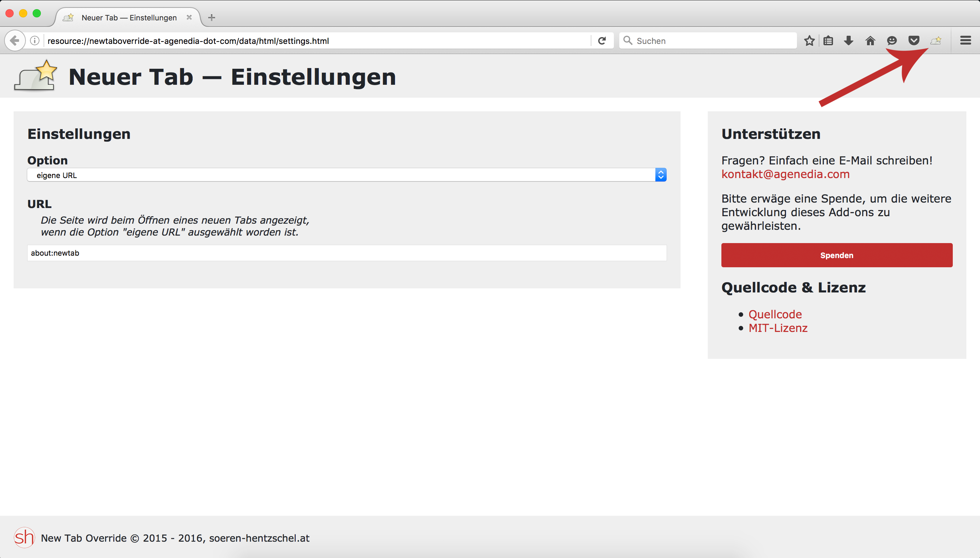This screenshot has height=558, width=980.
Task: Open the Pocket toolbar icon
Action: click(914, 41)
